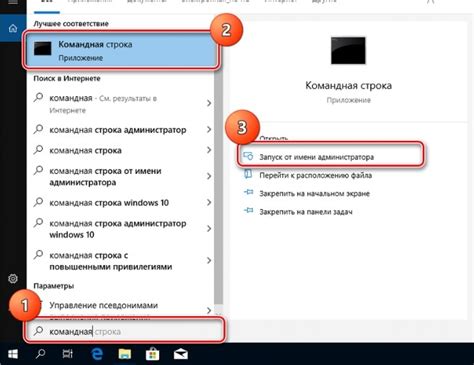Expand arrow next to 'Управление псевдонимами'
This screenshot has width=474, height=365.
click(209, 310)
